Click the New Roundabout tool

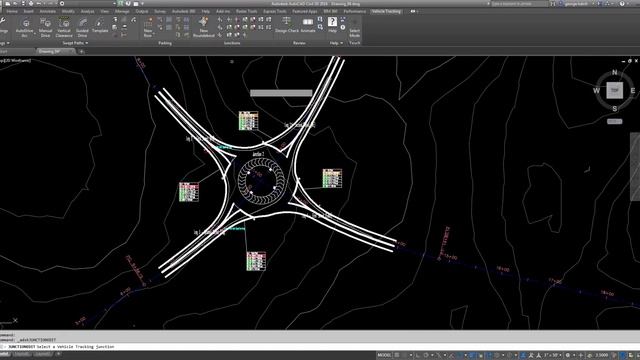tap(203, 28)
